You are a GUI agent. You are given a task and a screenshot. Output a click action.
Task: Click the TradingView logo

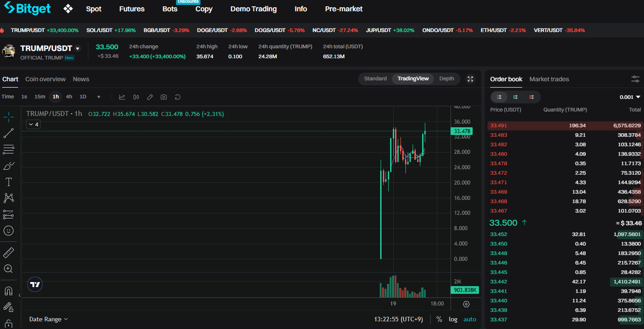[x=35, y=284]
